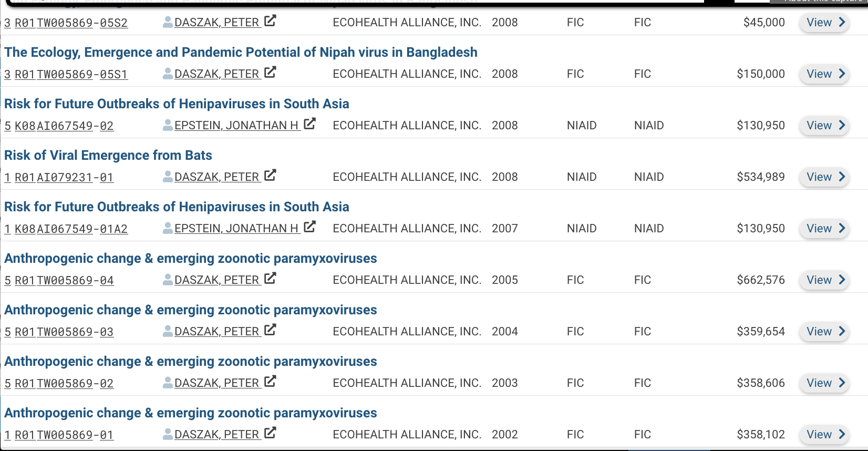
Task: View the $534,989 Risk of Viral Emergence project
Action: 824,177
